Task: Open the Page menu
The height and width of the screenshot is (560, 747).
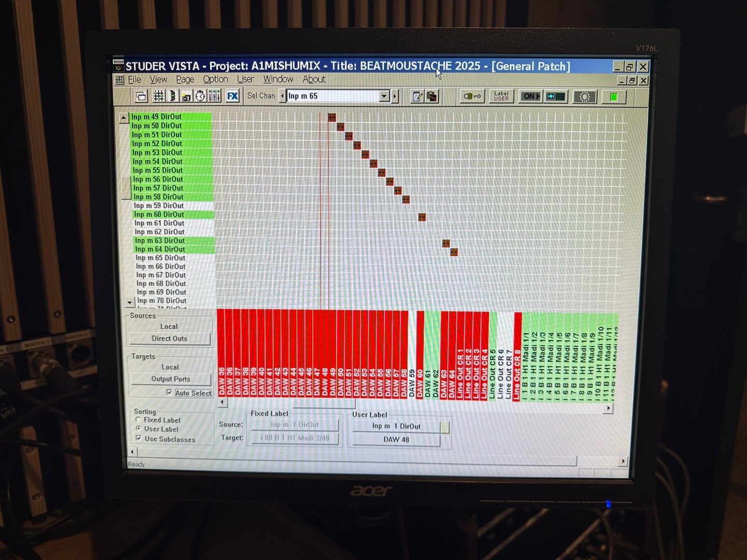Action: tap(185, 79)
